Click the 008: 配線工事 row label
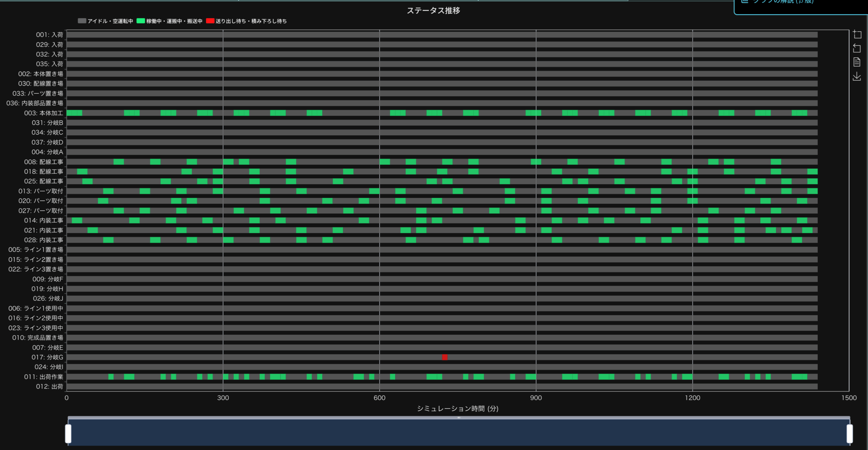 click(x=43, y=162)
